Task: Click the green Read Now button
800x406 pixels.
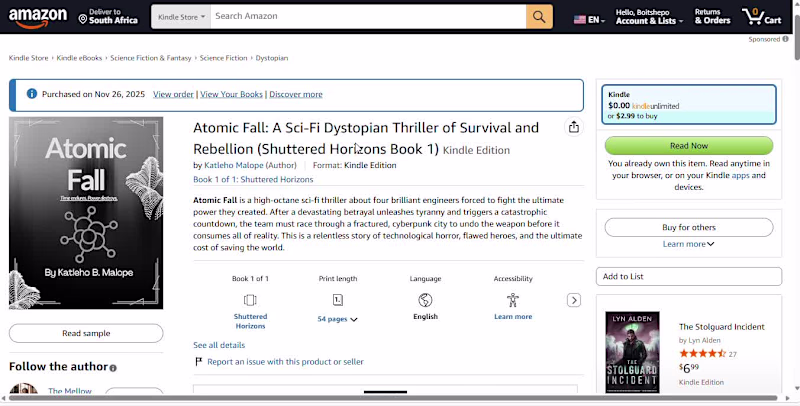Action: click(x=689, y=145)
